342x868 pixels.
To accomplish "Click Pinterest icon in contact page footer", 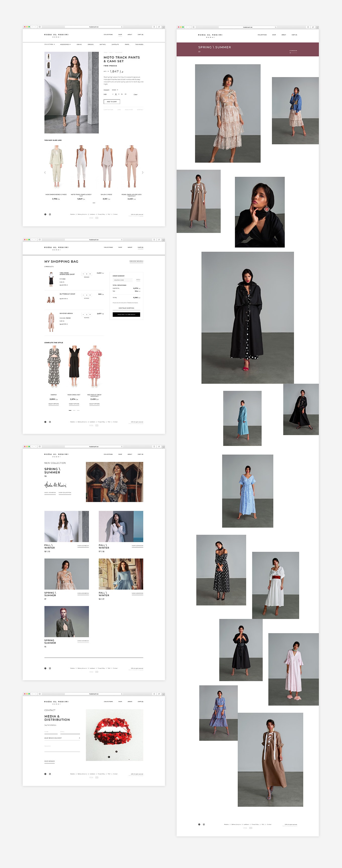I will [x=46, y=774].
